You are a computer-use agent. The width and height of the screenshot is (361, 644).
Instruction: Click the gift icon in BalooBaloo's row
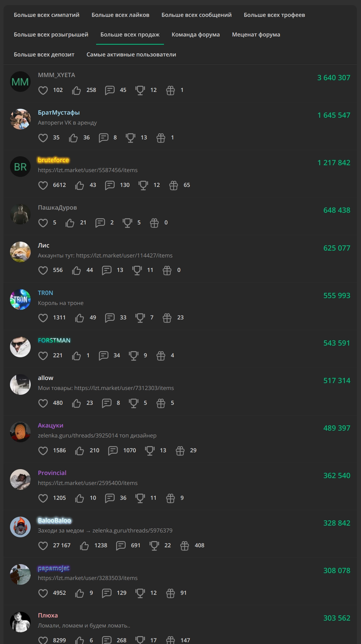pyautogui.click(x=185, y=546)
